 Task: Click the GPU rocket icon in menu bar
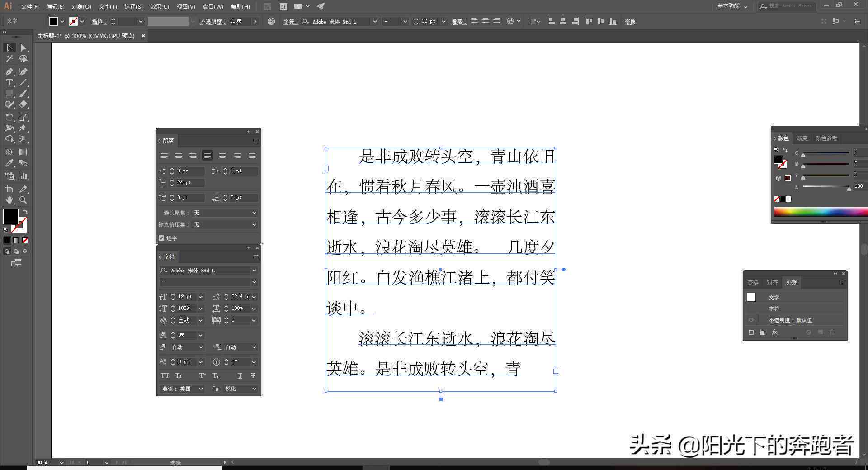click(x=321, y=6)
